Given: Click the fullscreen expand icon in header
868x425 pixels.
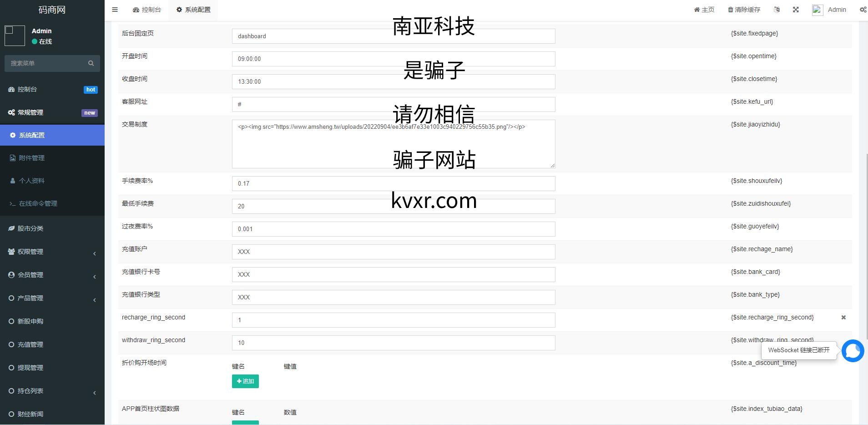Looking at the screenshot, I should (x=796, y=10).
